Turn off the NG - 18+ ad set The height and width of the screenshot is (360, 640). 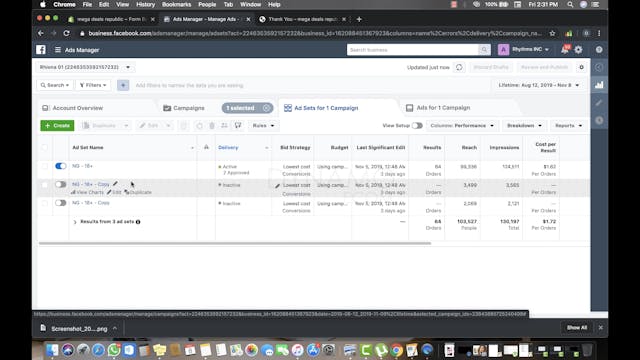coord(60,166)
